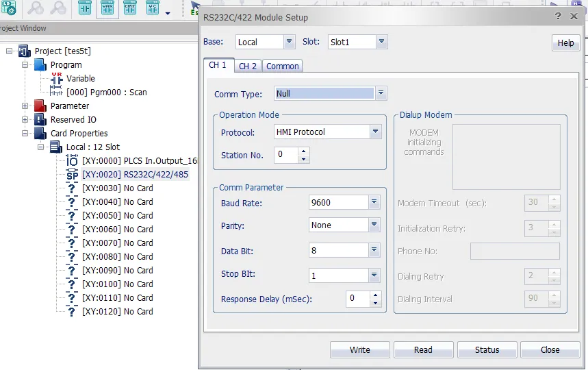Switch to the Common tab
The height and width of the screenshot is (370, 588).
tap(282, 66)
